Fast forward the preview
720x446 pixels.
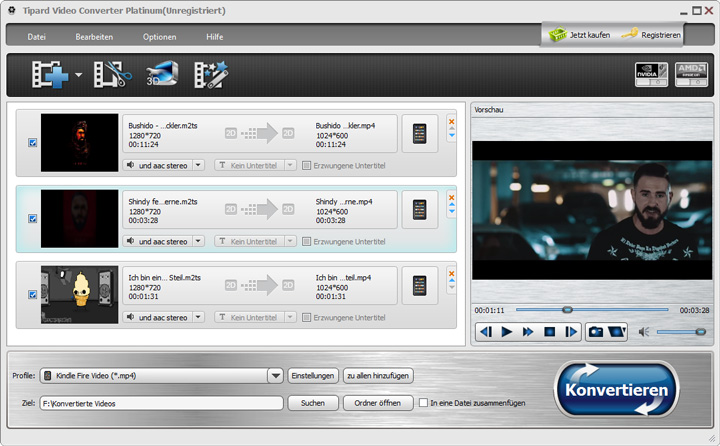click(528, 332)
